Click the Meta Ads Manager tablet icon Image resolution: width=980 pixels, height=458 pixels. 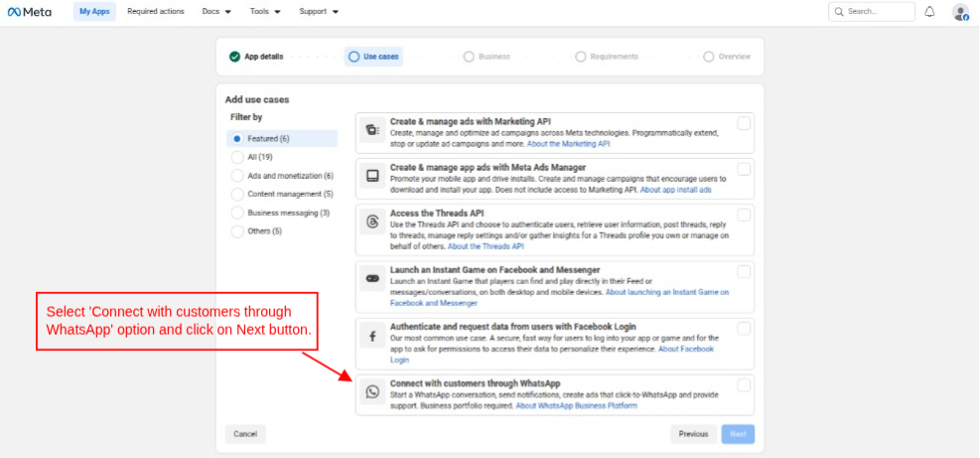click(372, 176)
